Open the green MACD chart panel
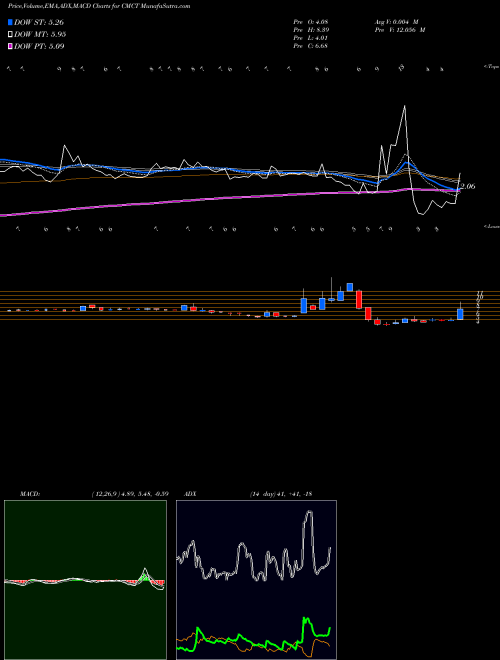This screenshot has width=500, height=660. (85, 580)
